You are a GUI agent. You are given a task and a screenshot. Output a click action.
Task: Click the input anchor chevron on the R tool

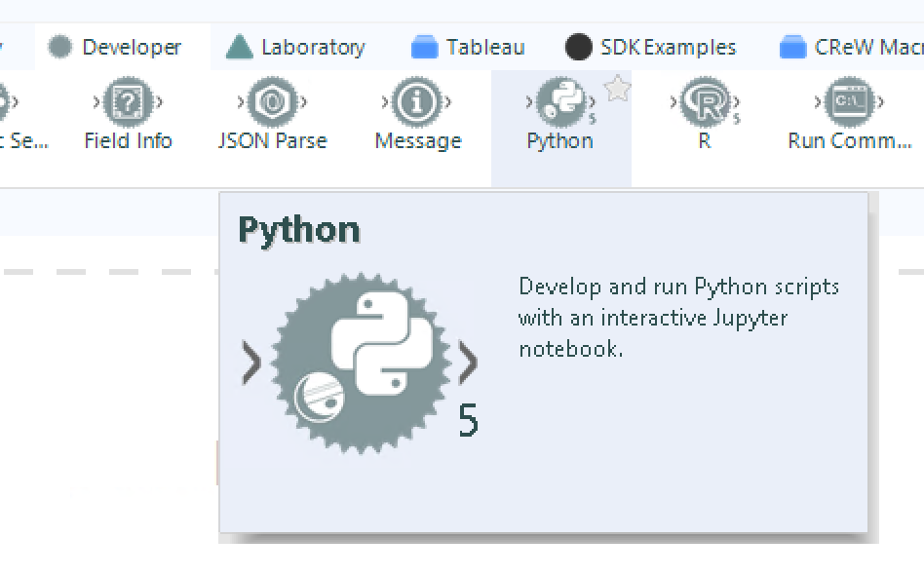[x=673, y=101]
